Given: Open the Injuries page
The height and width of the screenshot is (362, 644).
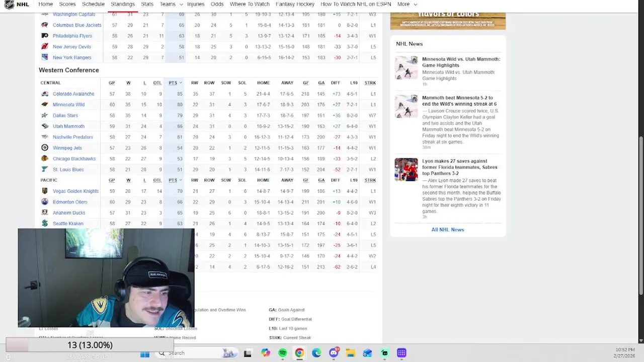Looking at the screenshot, I should point(196,4).
